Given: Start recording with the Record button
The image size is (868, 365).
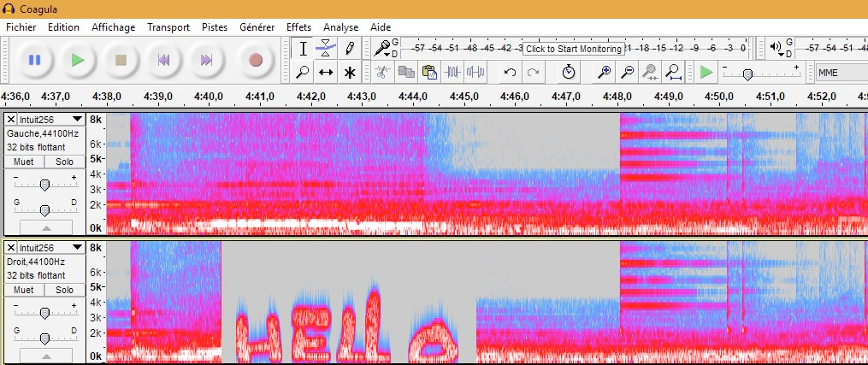Looking at the screenshot, I should [255, 60].
